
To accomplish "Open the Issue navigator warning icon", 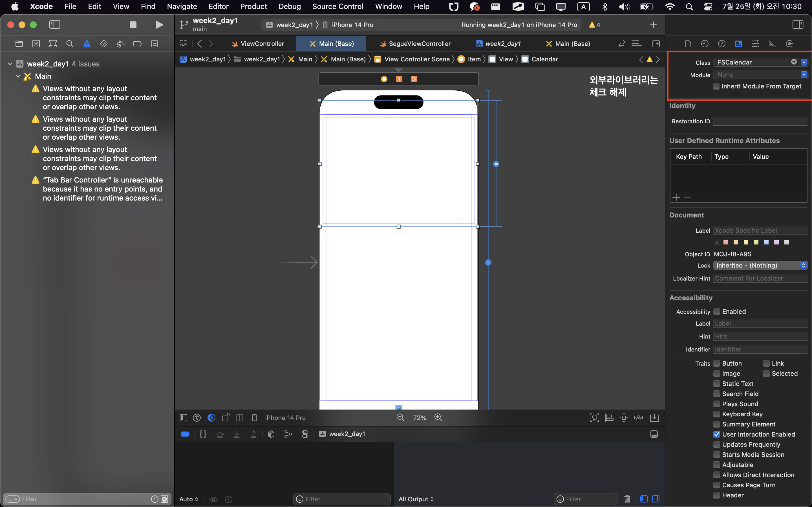I will click(x=87, y=44).
